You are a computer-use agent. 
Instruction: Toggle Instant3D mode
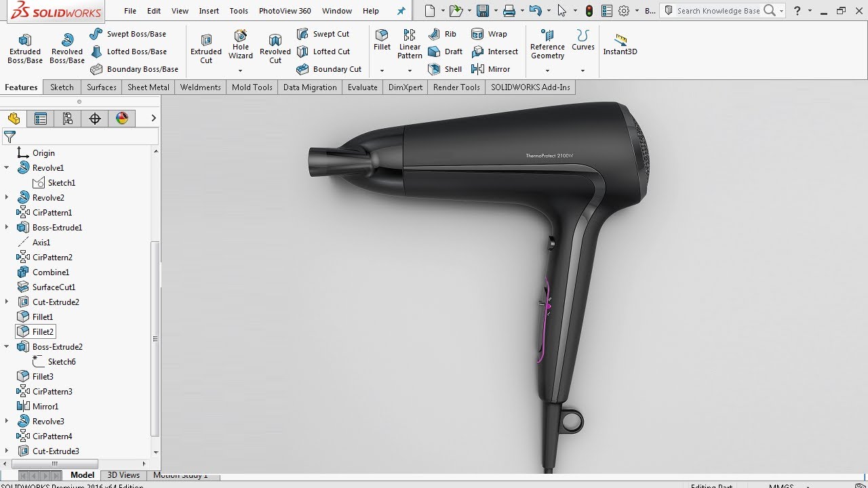[620, 44]
